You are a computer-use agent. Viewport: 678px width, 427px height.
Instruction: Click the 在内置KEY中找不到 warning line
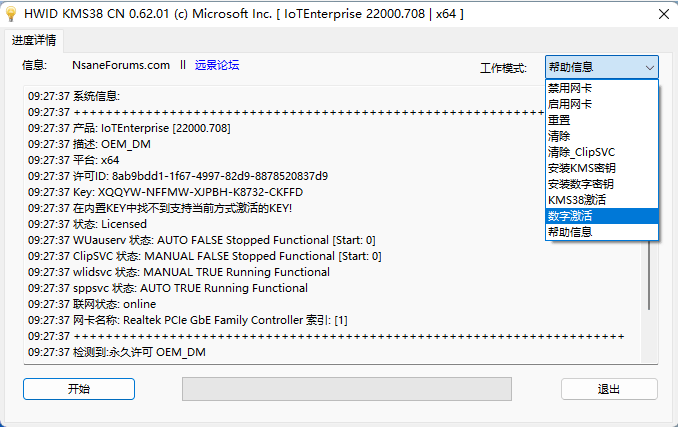coord(160,208)
